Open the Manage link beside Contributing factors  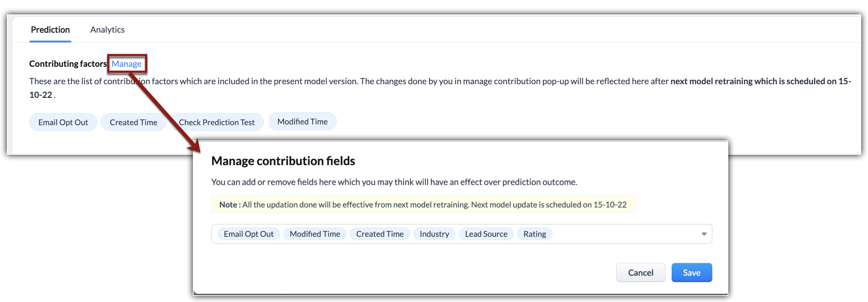click(126, 64)
